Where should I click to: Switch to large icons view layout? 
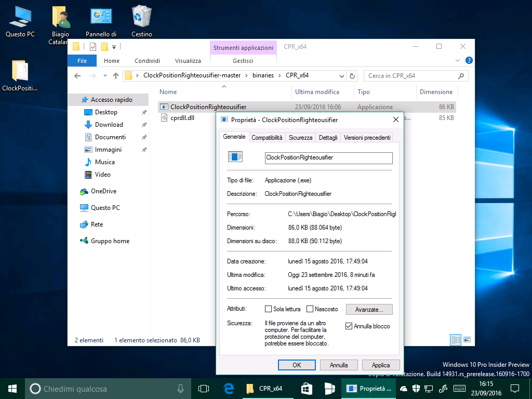(467, 340)
